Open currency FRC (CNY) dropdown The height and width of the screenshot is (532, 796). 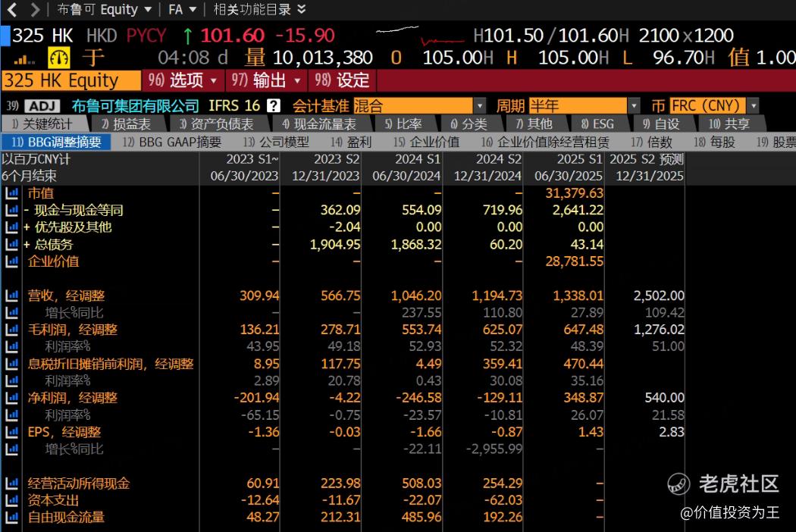(x=714, y=105)
